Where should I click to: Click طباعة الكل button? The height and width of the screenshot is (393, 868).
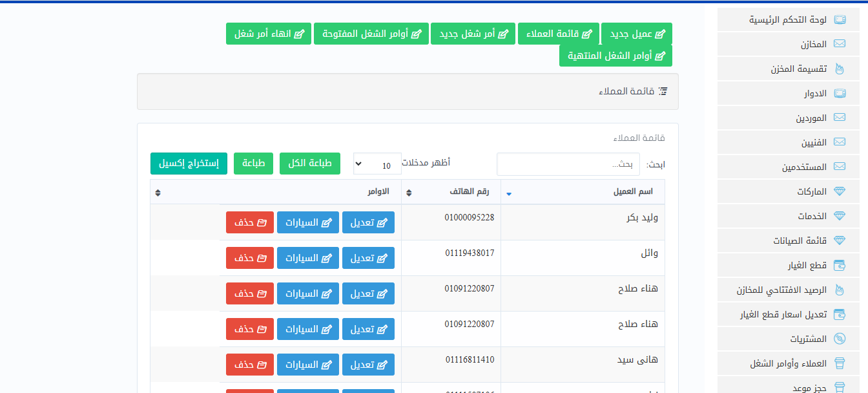pos(310,164)
